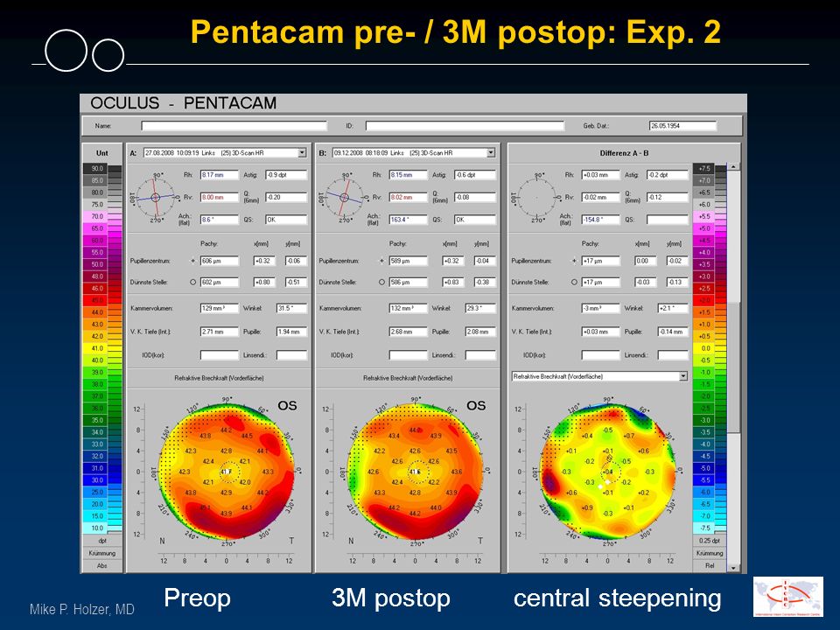Click the 3M postop refractive power map
This screenshot has width=840, height=630.
coord(416,472)
